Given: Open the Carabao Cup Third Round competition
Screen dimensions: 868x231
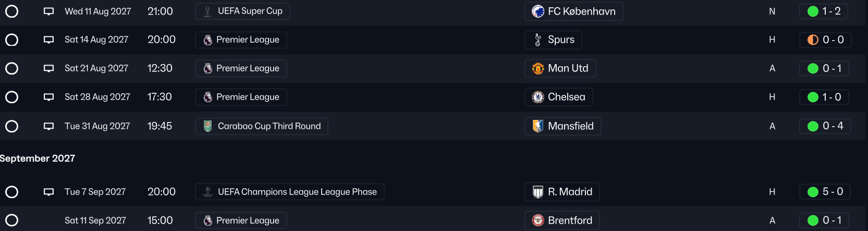Looking at the screenshot, I should pos(262,126).
